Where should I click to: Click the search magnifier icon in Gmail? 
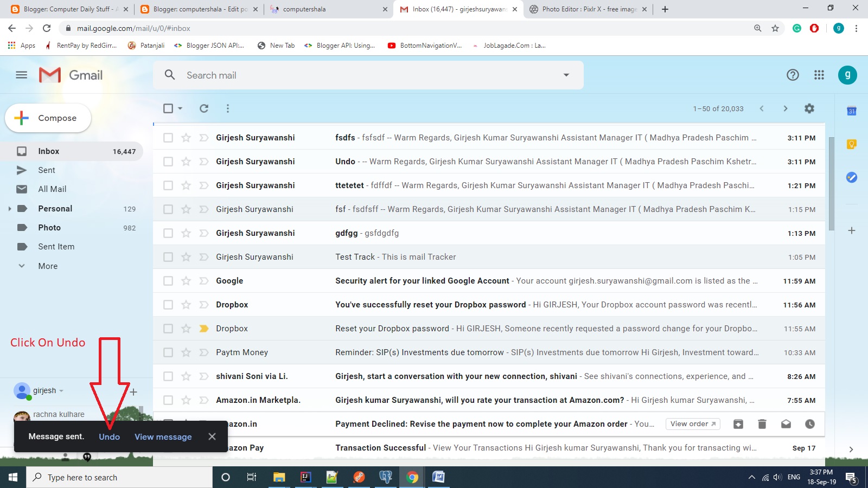pos(170,75)
